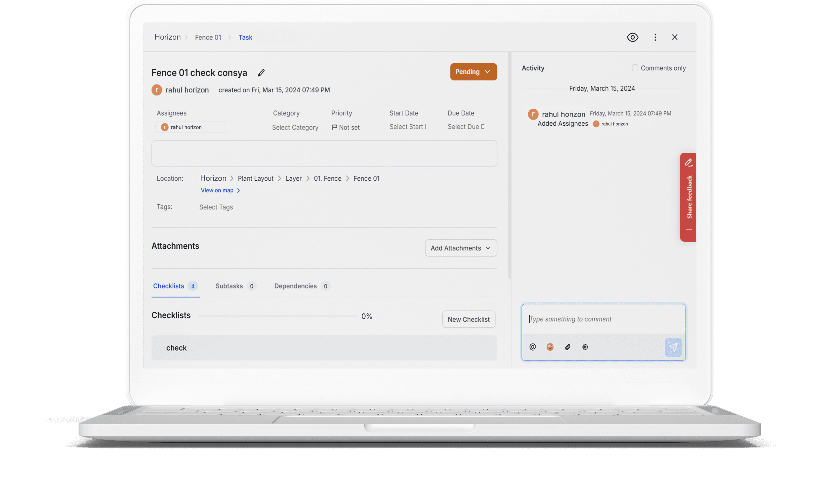
Task: Open the Dependencies tab
Action: [295, 286]
